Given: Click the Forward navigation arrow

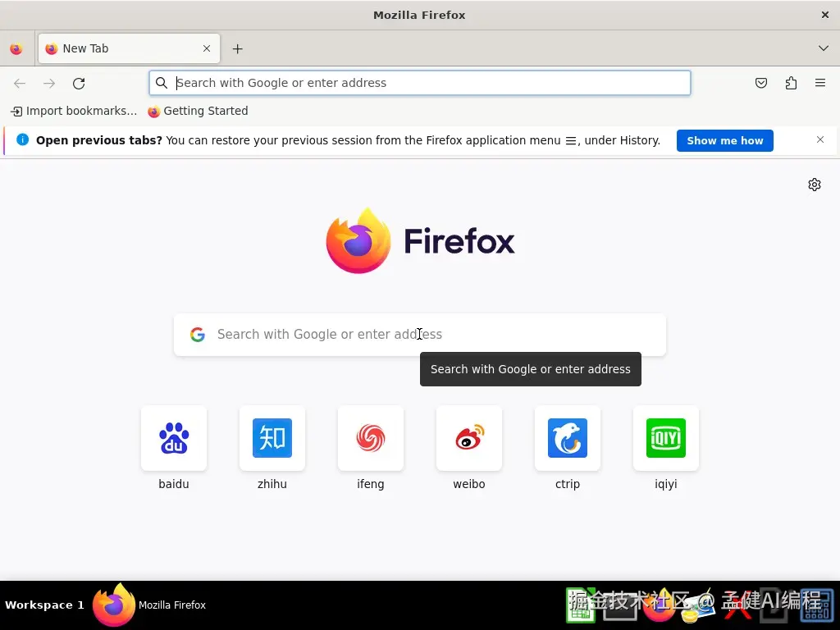Looking at the screenshot, I should [x=49, y=83].
